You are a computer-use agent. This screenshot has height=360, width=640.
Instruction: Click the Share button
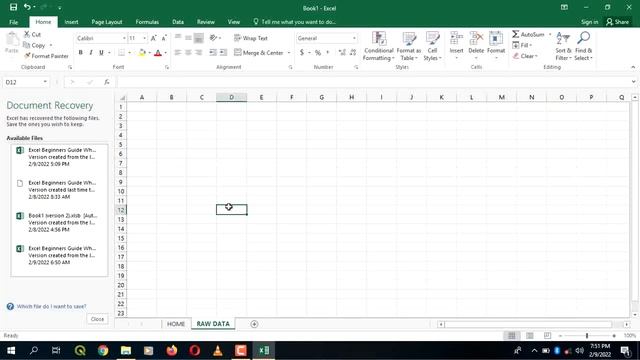tap(618, 22)
